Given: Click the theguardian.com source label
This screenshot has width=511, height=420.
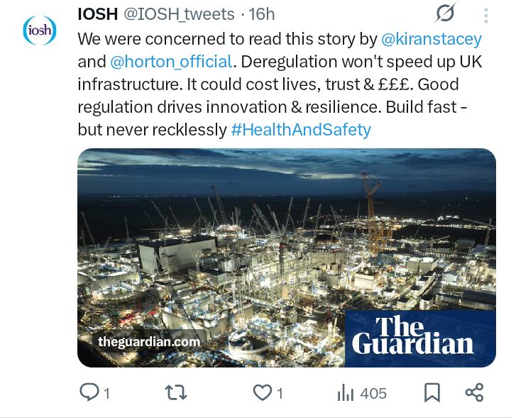Looking at the screenshot, I should point(149,341).
